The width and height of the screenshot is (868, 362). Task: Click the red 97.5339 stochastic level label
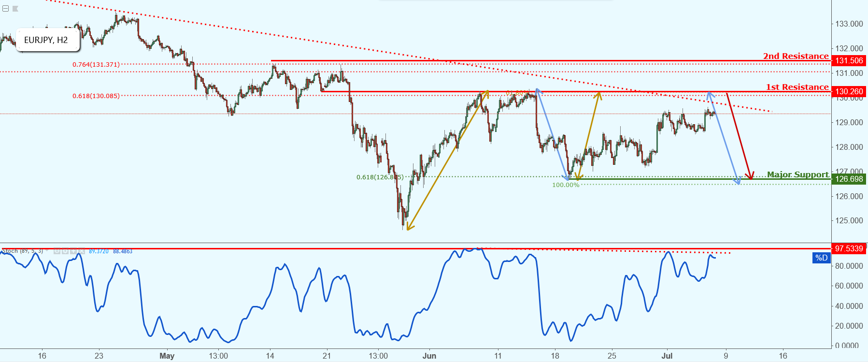pyautogui.click(x=849, y=248)
